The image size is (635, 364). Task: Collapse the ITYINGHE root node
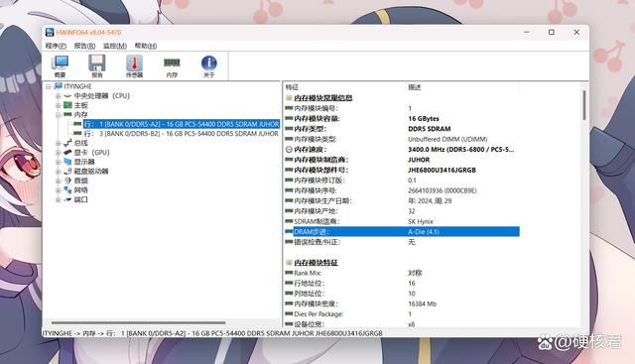(49, 86)
